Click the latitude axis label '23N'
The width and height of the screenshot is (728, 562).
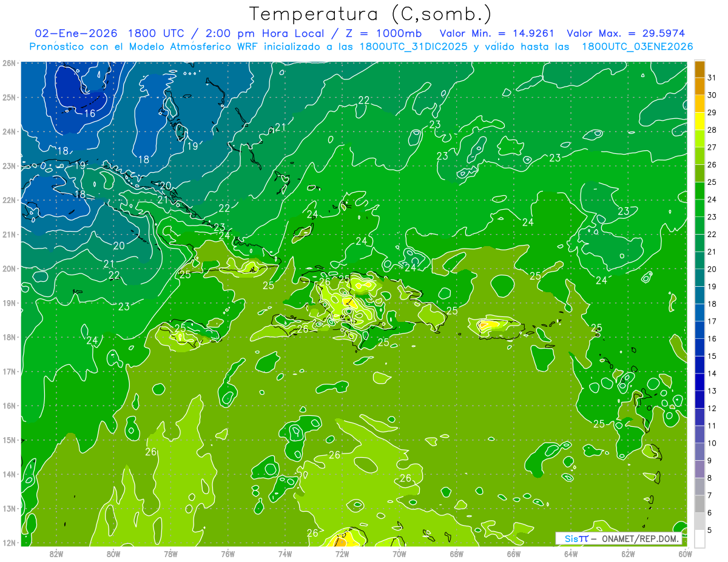coord(8,166)
